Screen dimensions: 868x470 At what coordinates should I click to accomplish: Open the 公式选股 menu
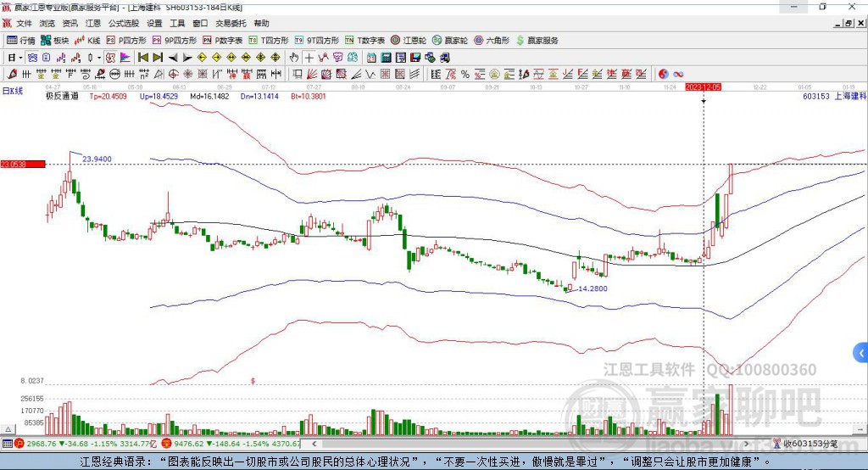pyautogui.click(x=124, y=23)
